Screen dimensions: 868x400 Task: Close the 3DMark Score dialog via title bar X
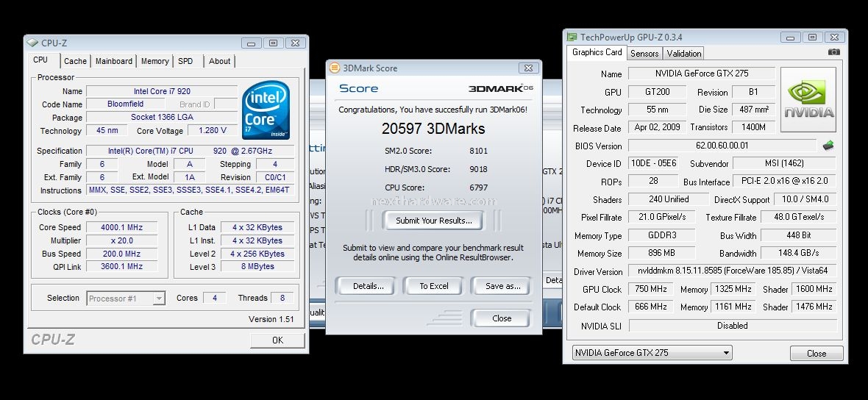coord(528,68)
